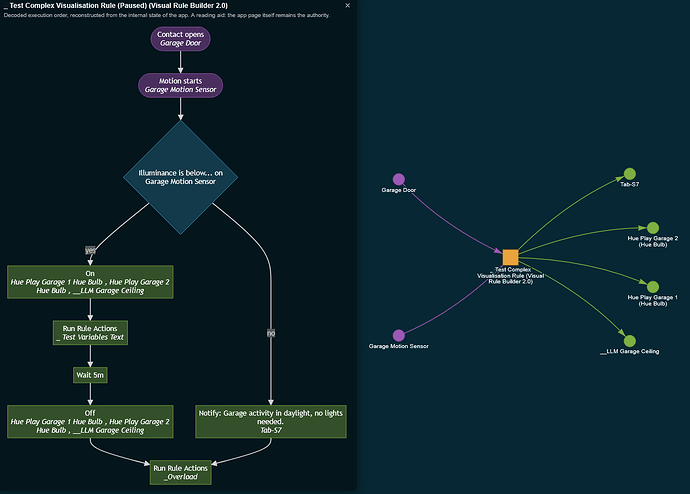Select the Hue Play Garage 1 green node

pyautogui.click(x=653, y=287)
